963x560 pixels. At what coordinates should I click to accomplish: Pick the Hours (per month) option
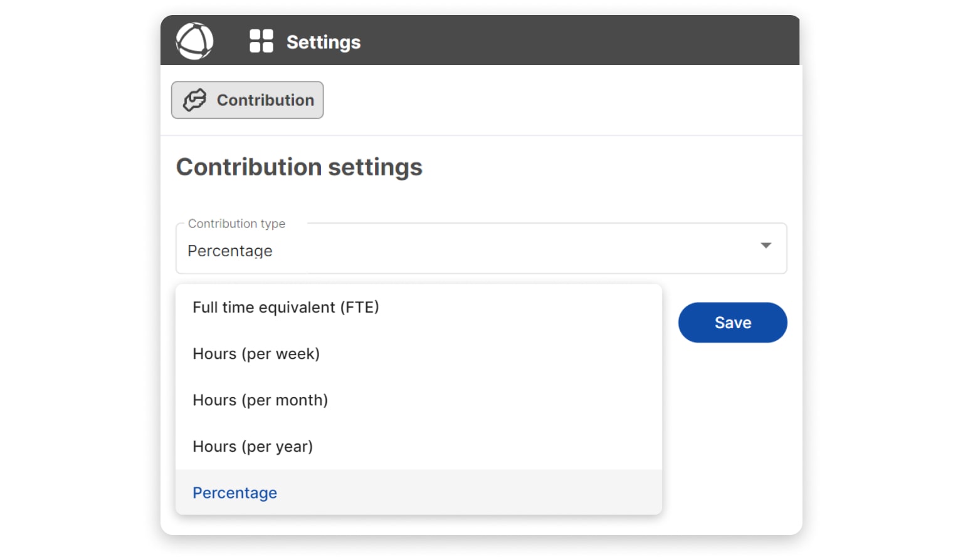click(260, 400)
